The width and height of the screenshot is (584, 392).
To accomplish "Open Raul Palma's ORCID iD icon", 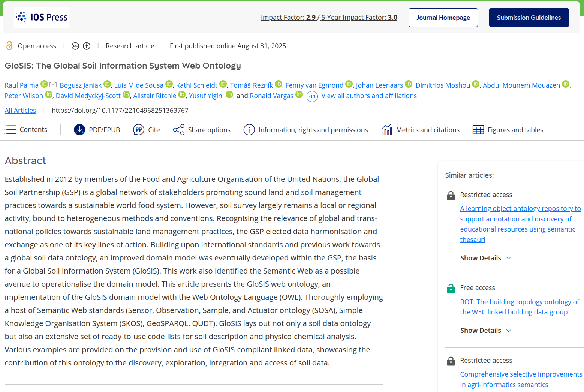I will tap(44, 84).
